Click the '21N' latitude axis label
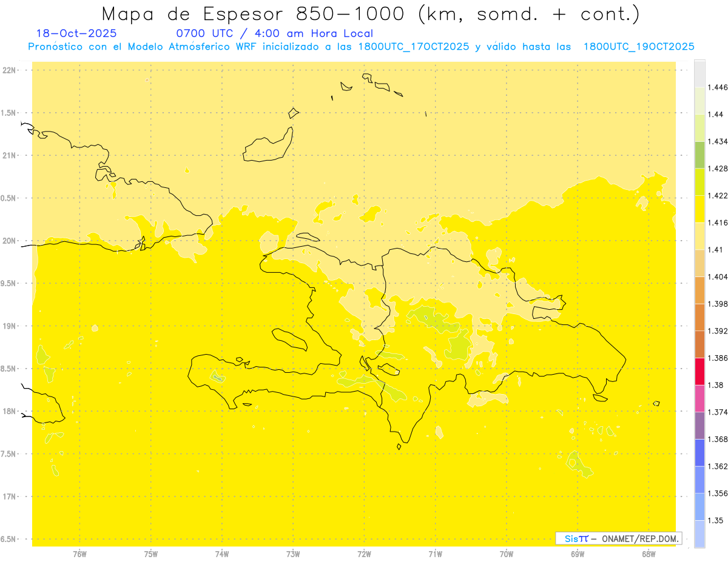Image resolution: width=728 pixels, height=562 pixels. [9, 155]
